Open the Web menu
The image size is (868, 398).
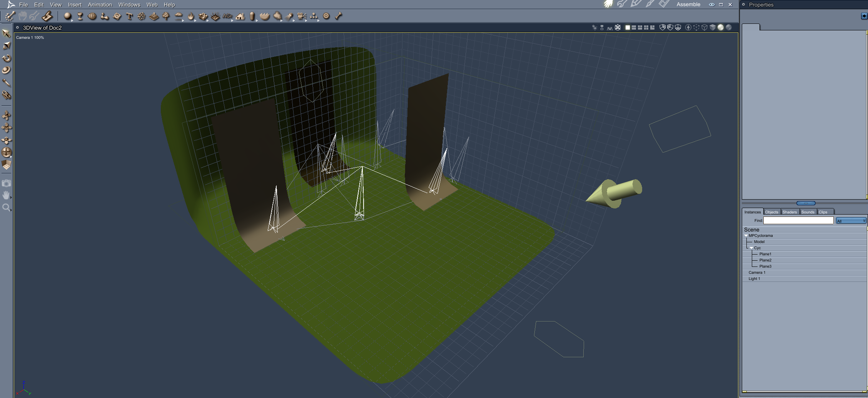152,5
